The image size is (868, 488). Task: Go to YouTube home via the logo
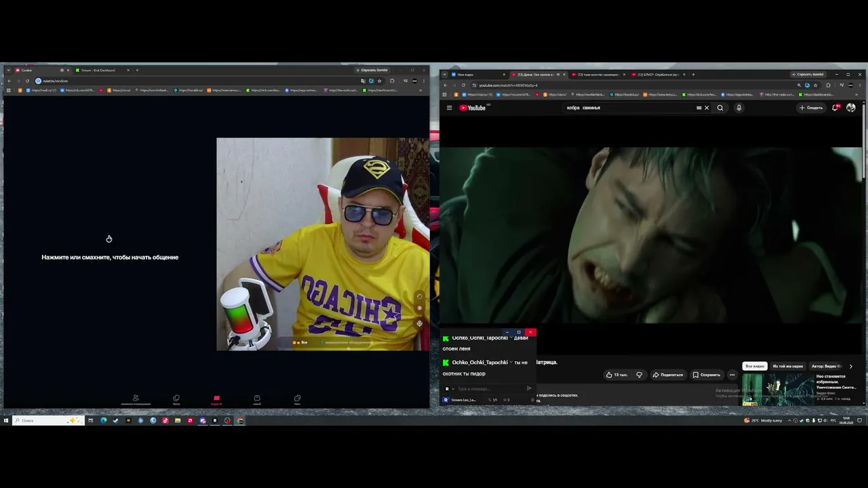(473, 108)
